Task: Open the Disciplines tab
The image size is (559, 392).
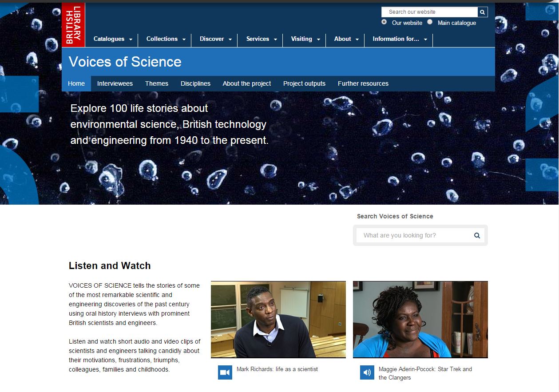Action: pos(195,83)
